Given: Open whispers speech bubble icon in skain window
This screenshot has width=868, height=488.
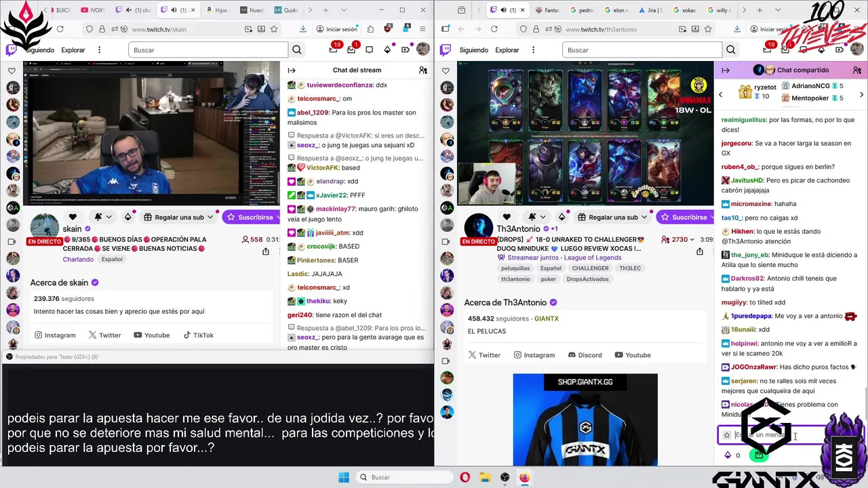Looking at the screenshot, I should [370, 49].
